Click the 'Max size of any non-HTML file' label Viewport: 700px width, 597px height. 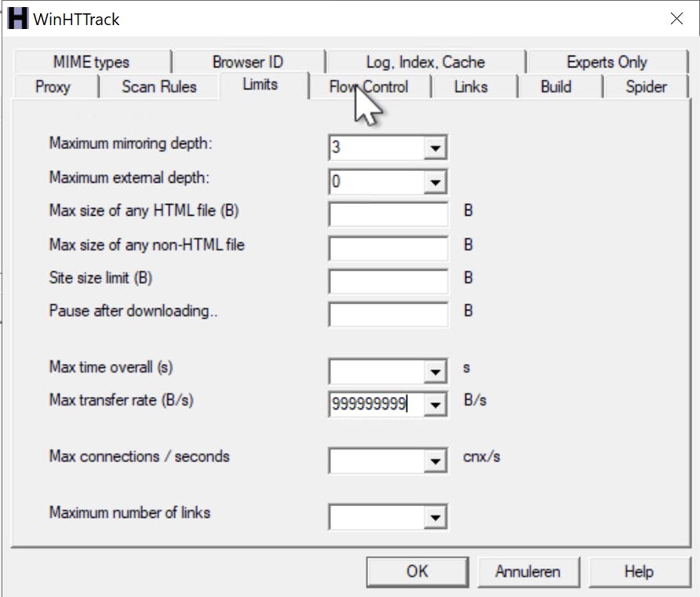coord(147,245)
